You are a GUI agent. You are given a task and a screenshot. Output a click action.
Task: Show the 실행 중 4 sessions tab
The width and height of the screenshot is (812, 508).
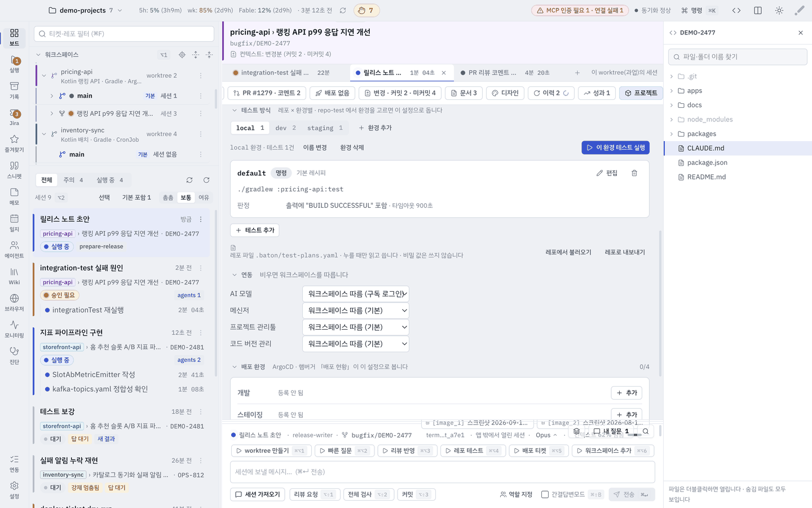point(109,180)
